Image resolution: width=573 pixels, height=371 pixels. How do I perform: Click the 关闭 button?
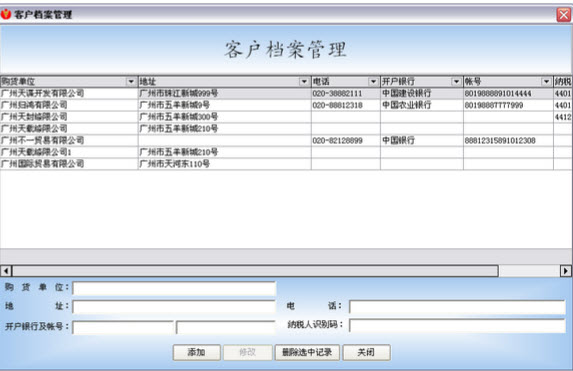tap(366, 352)
